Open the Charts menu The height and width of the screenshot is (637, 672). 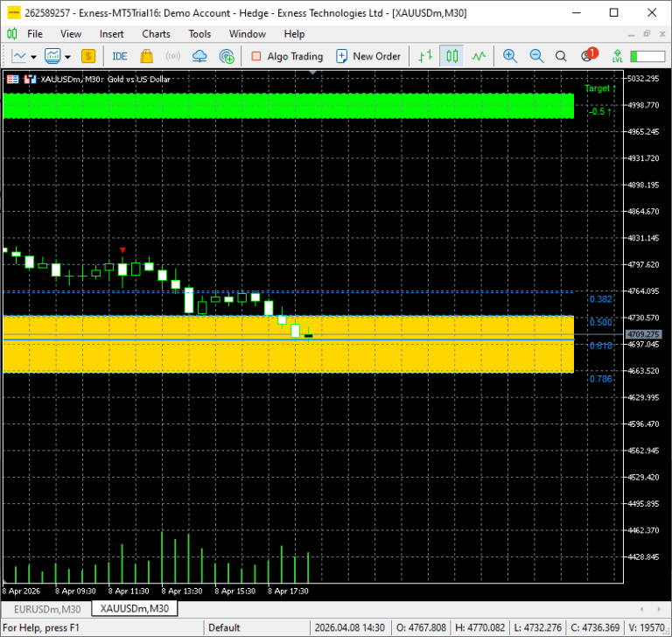click(156, 34)
